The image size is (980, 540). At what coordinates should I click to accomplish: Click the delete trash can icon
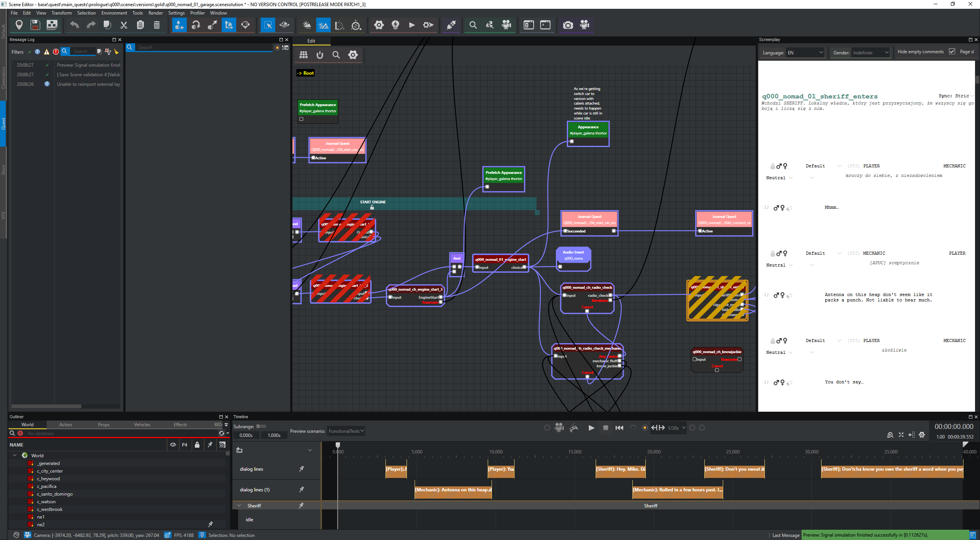tap(157, 25)
